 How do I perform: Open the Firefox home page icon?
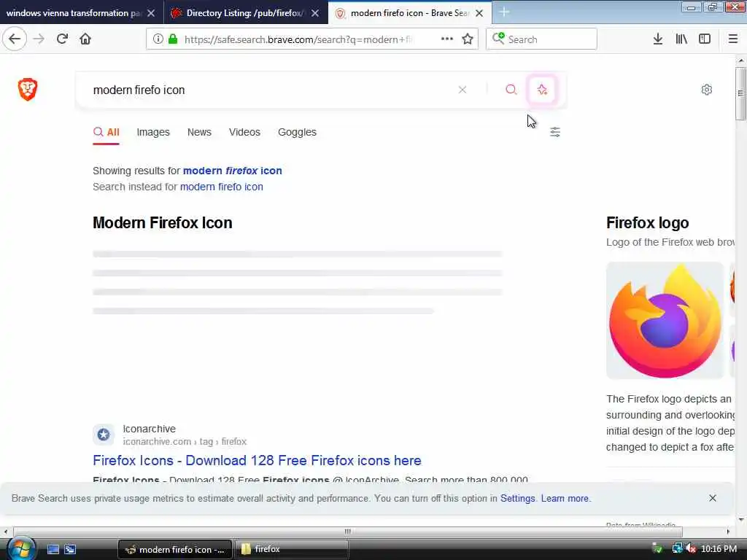coord(85,39)
